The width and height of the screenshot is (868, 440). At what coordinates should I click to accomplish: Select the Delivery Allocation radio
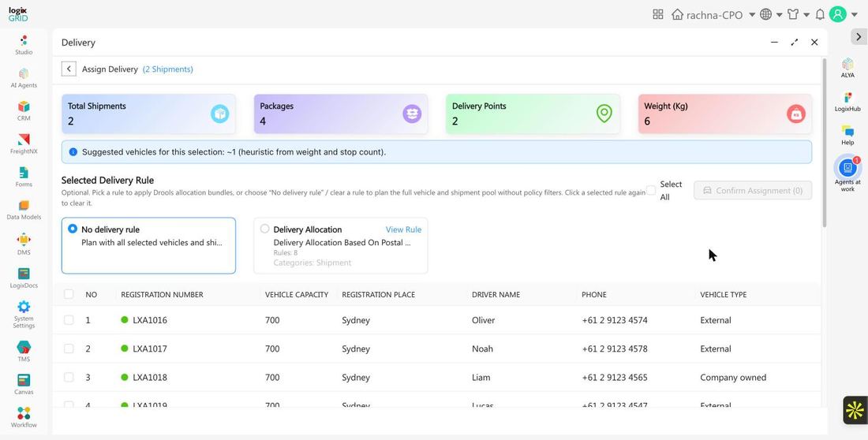(x=264, y=229)
